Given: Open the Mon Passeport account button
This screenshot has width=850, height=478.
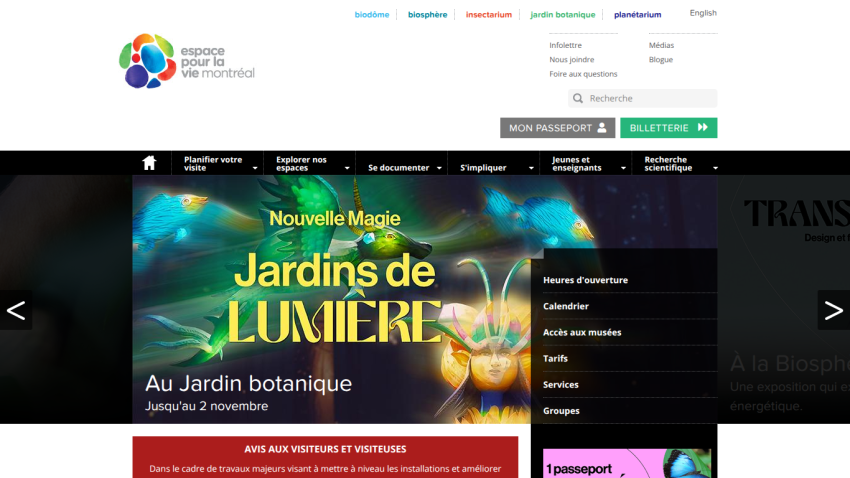Looking at the screenshot, I should 557,128.
